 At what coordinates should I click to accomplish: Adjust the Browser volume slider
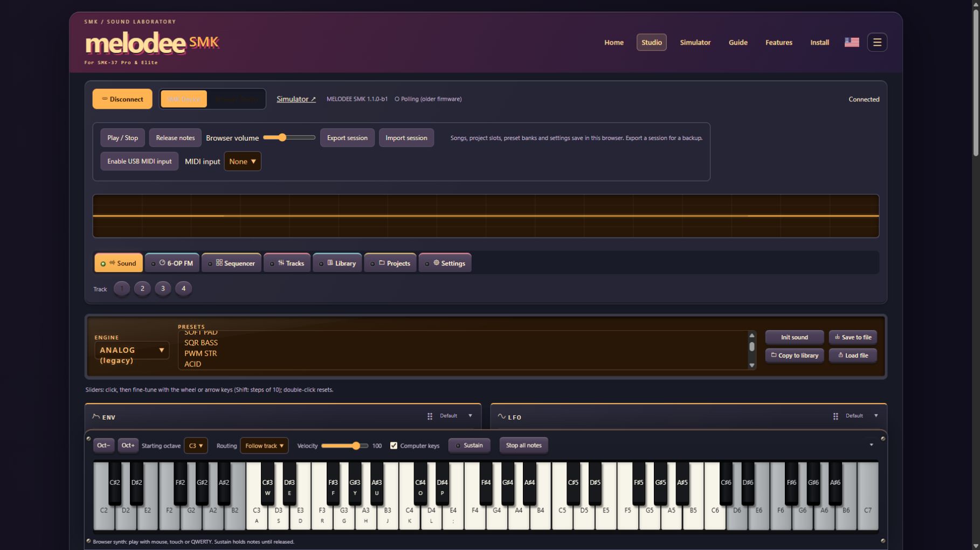[289, 138]
